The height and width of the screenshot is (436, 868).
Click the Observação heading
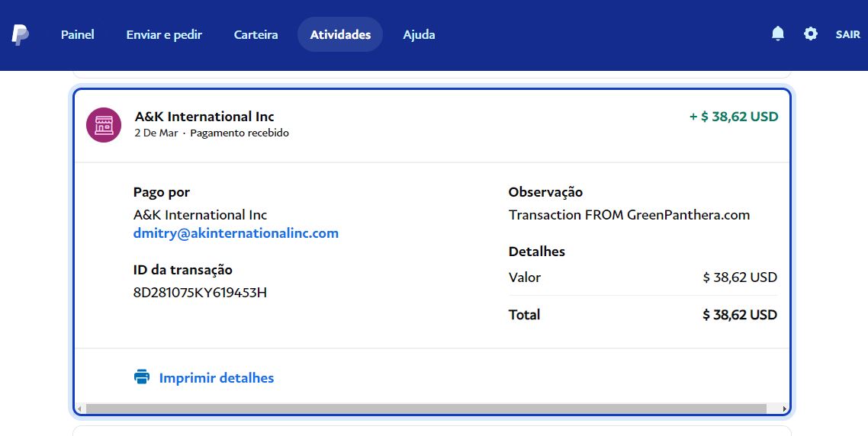pos(546,193)
